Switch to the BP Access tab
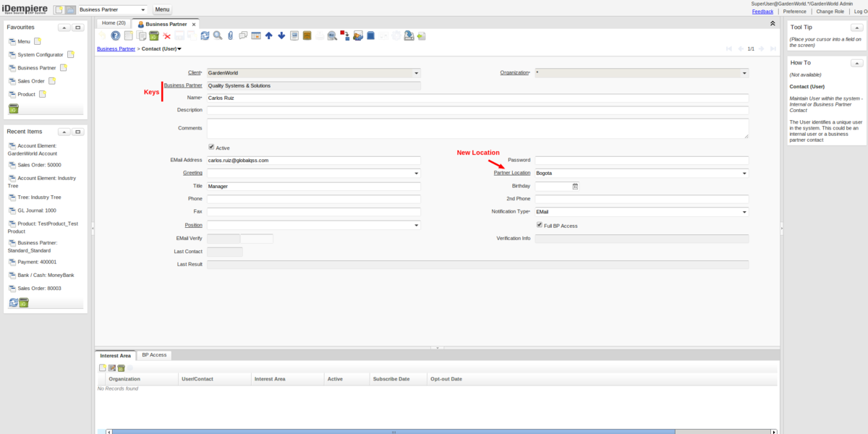Screen dimensions: 868x434 (x=153, y=355)
